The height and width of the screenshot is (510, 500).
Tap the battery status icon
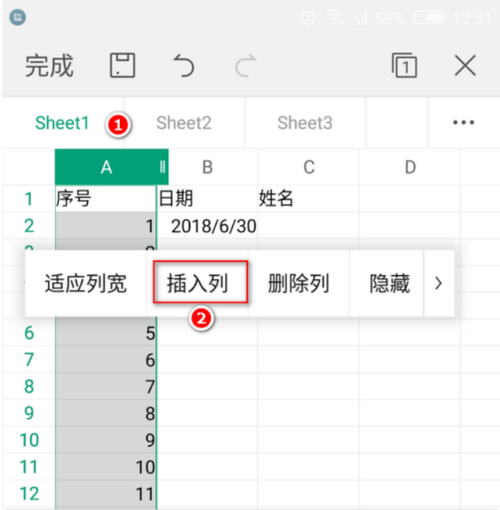[429, 17]
